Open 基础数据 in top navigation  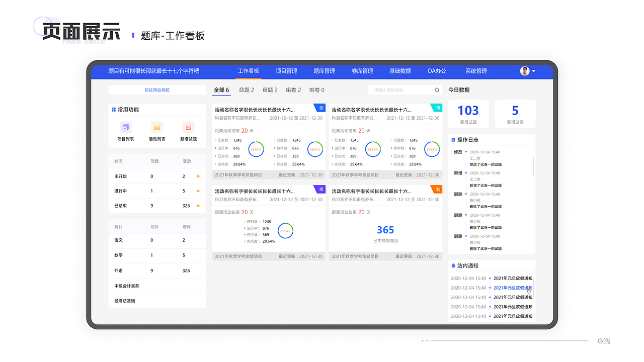[x=400, y=71]
